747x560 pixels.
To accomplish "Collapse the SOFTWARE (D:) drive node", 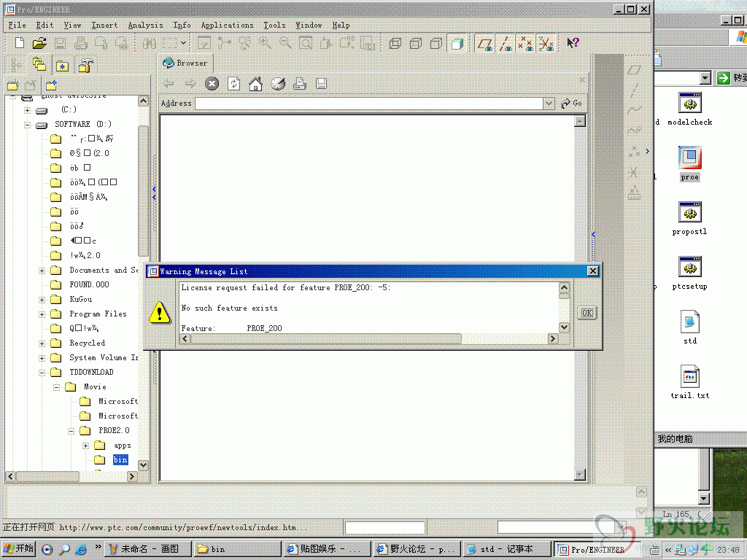I will point(27,125).
